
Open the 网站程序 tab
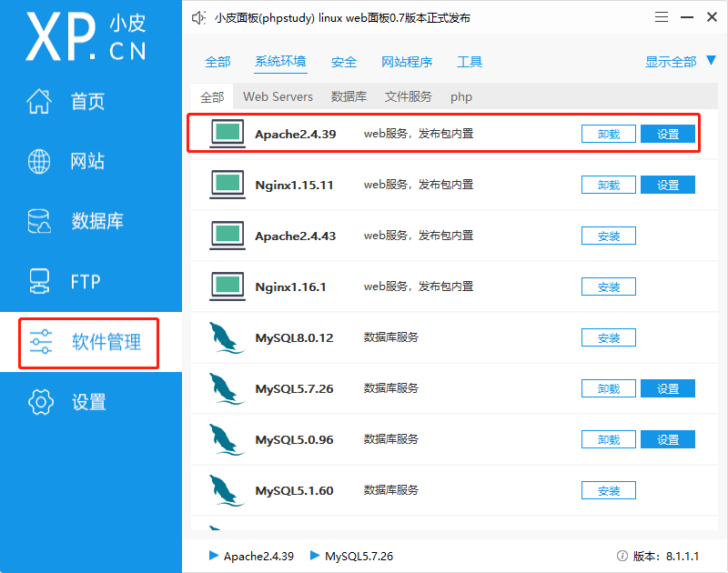pos(407,62)
